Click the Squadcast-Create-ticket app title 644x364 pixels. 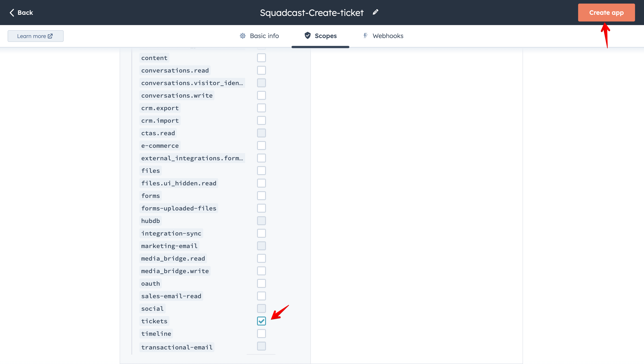pos(311,13)
